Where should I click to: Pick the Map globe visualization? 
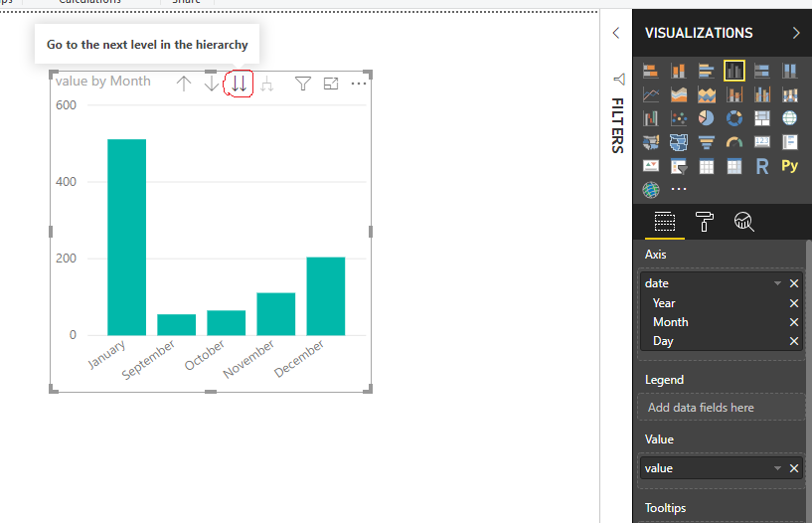pyautogui.click(x=790, y=118)
